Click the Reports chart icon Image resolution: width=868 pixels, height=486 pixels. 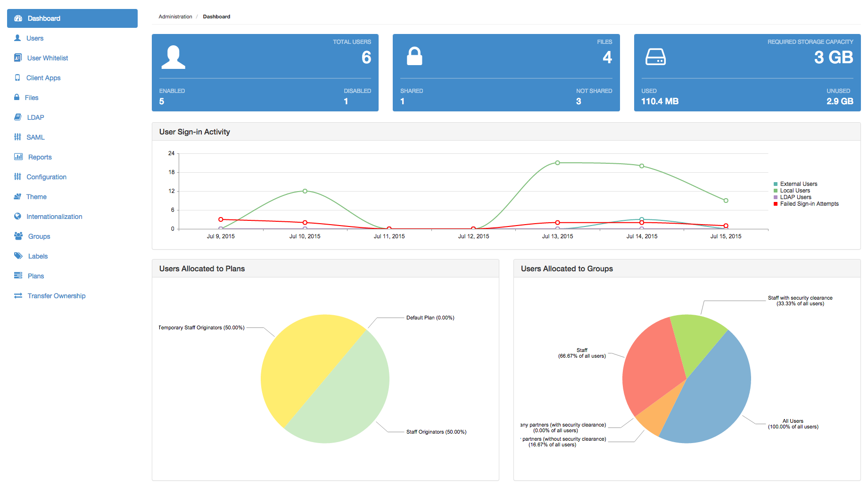(x=18, y=157)
